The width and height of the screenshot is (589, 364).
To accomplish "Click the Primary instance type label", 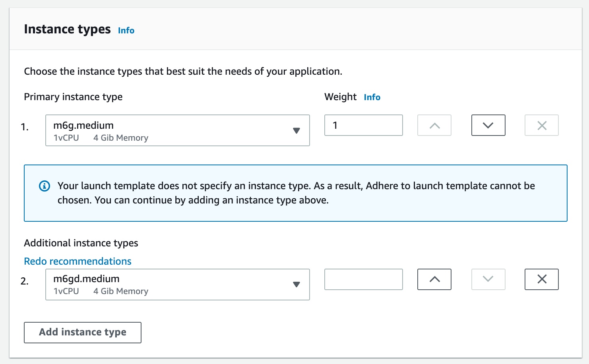I will click(x=73, y=97).
